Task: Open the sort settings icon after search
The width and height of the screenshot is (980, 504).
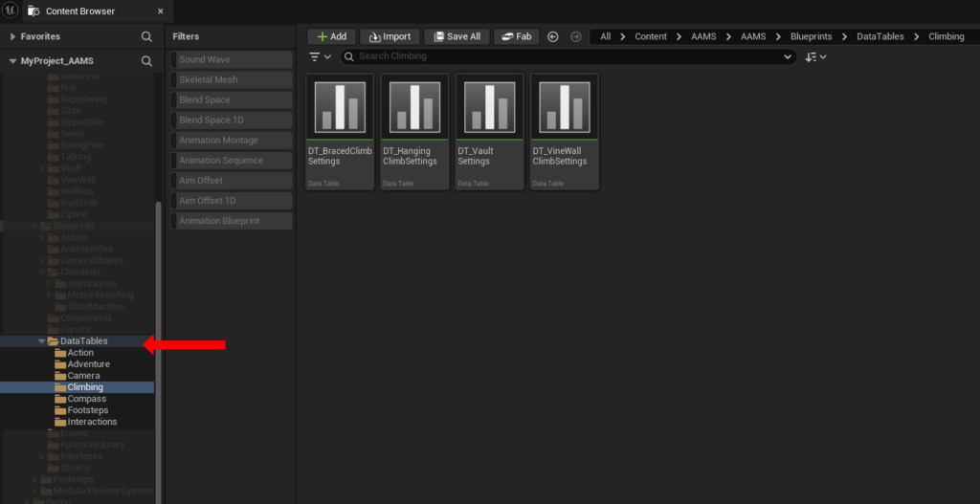Action: [815, 57]
